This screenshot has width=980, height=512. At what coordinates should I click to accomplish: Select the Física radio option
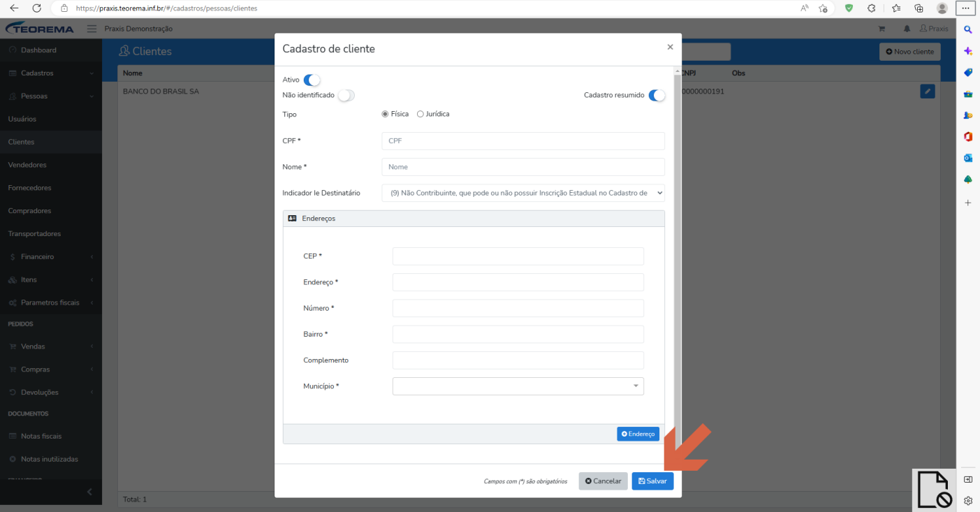pyautogui.click(x=385, y=114)
